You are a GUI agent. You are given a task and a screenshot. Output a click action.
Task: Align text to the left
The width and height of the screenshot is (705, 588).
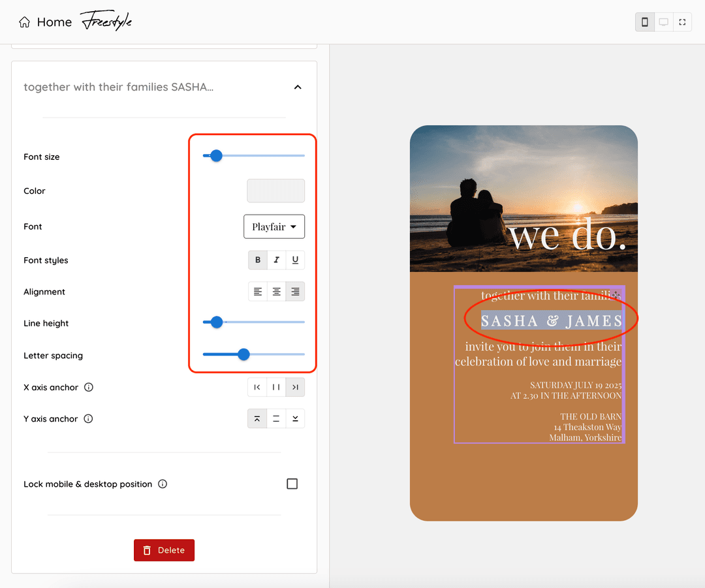(258, 292)
